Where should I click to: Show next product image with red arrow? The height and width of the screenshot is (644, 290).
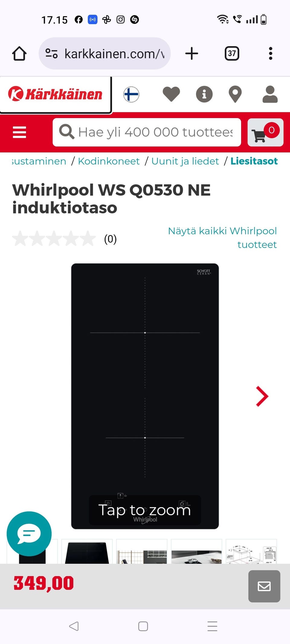point(262,396)
